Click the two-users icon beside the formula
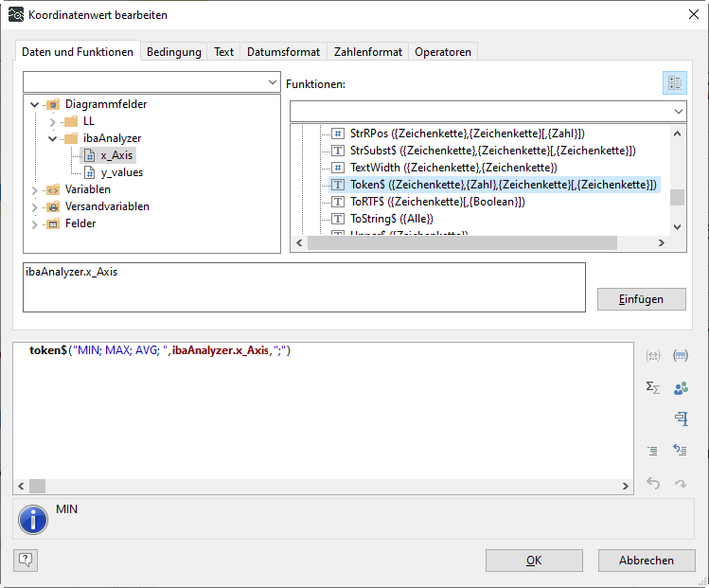The width and height of the screenshot is (709, 588). pos(680,387)
